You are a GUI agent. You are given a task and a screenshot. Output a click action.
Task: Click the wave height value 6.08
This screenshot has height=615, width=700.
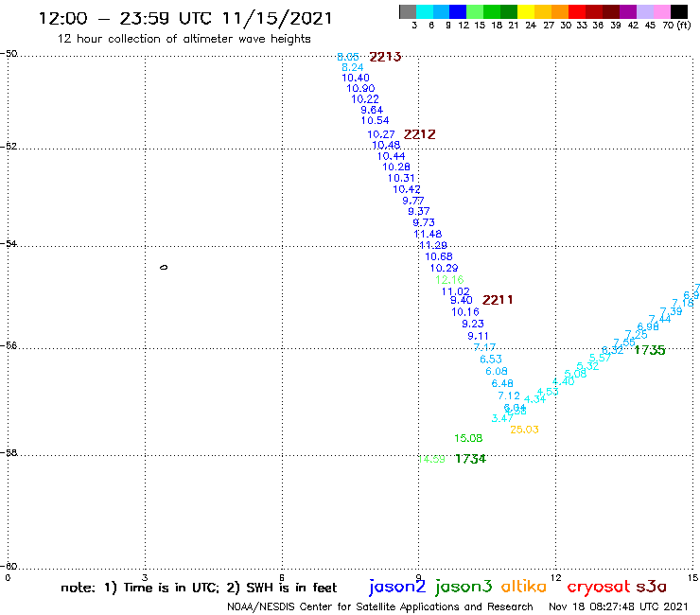pos(497,371)
